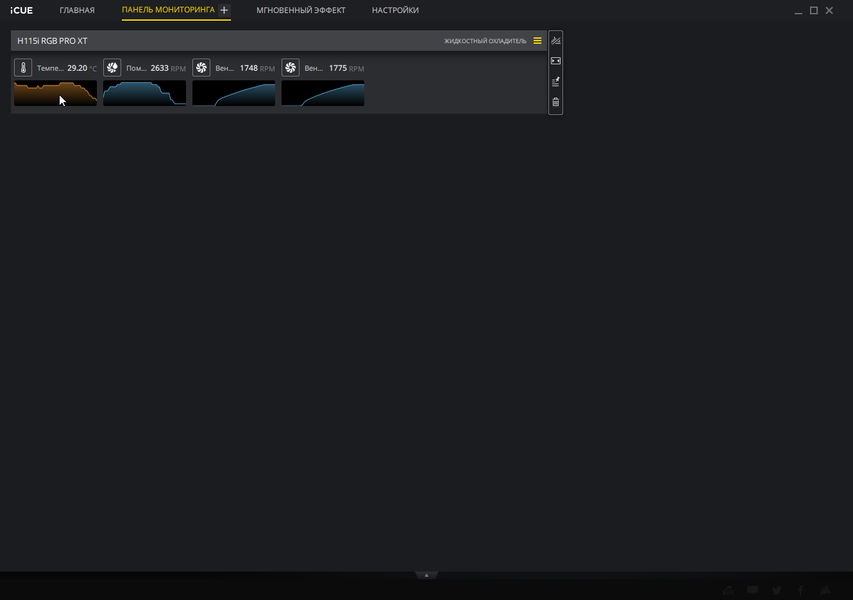The image size is (853, 600).
Task: Select the ПАНЕЛЬ МОНИТОРИНГА tab
Action: tap(168, 10)
